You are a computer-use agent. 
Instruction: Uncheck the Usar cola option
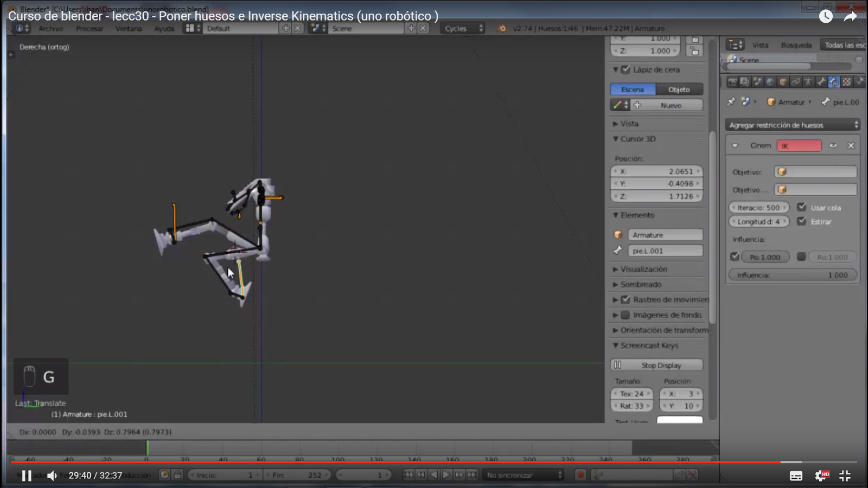coord(802,207)
